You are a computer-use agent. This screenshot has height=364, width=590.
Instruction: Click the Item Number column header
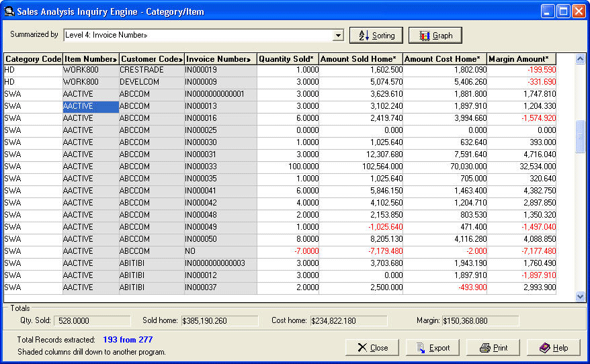pos(91,59)
